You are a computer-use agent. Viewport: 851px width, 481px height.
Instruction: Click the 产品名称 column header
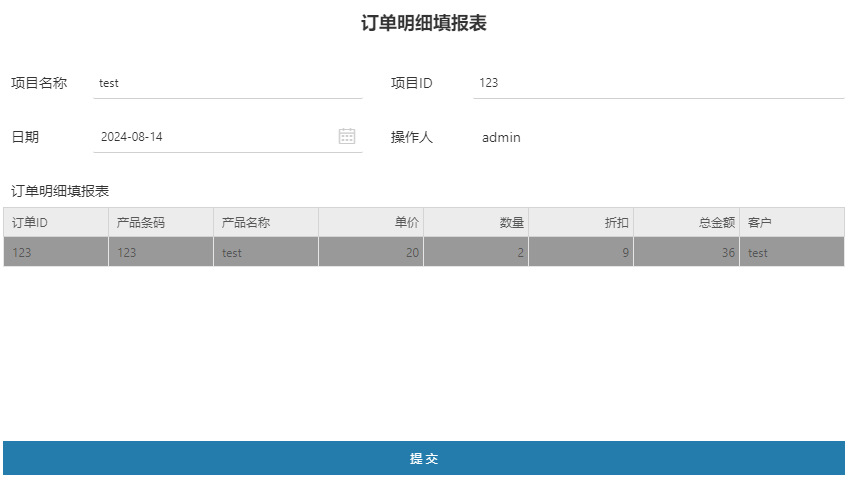(266, 222)
